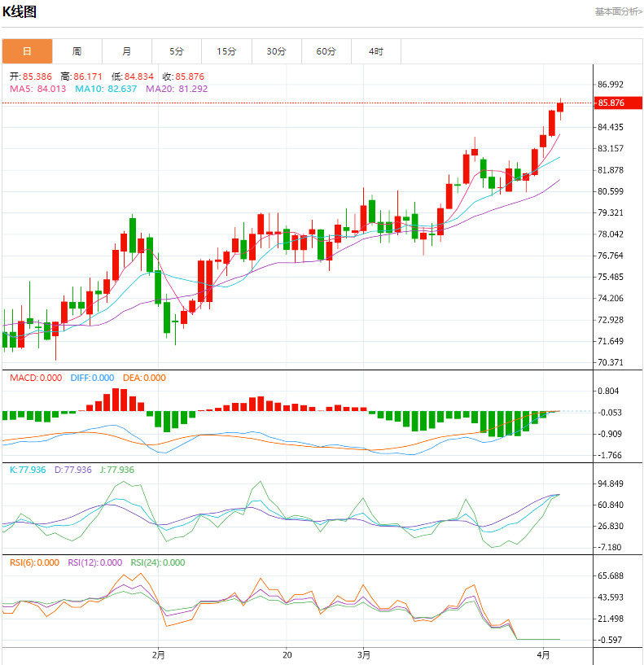The width and height of the screenshot is (644, 665).
Task: Click the DEA label in the MACD panel
Action: [144, 378]
